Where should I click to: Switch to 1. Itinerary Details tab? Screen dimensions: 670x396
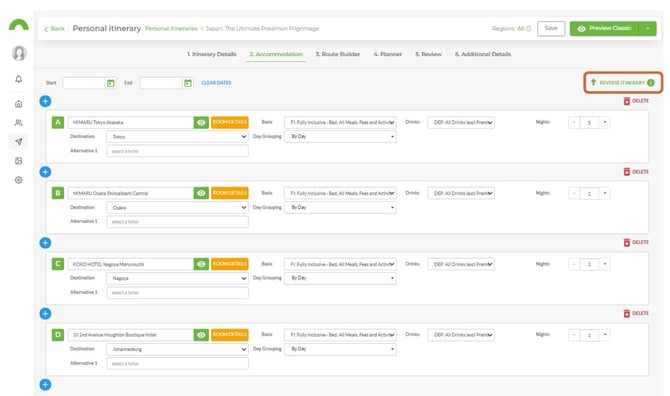[212, 54]
